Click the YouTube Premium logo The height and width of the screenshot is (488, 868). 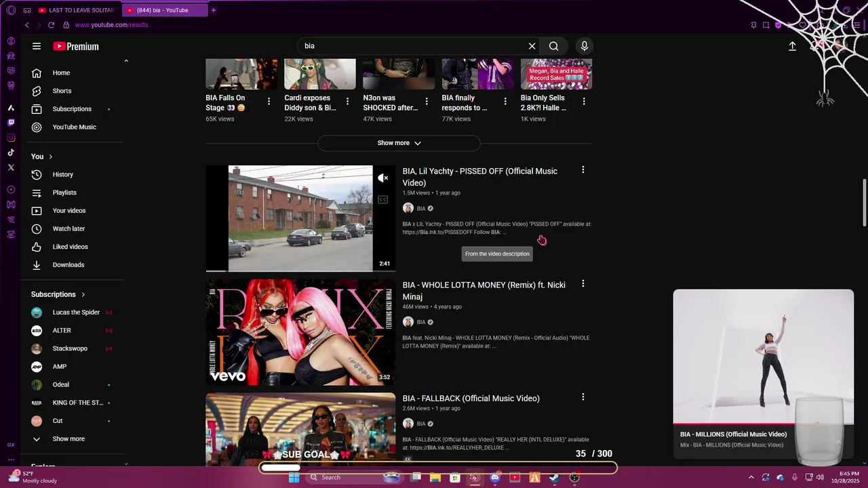(x=76, y=46)
